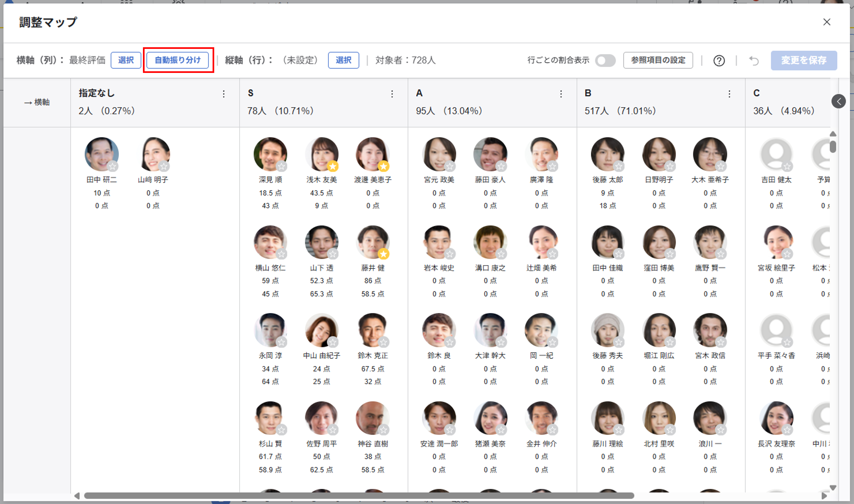
Task: Enable the 行ごとの割合表示 toggle switch
Action: (605, 60)
